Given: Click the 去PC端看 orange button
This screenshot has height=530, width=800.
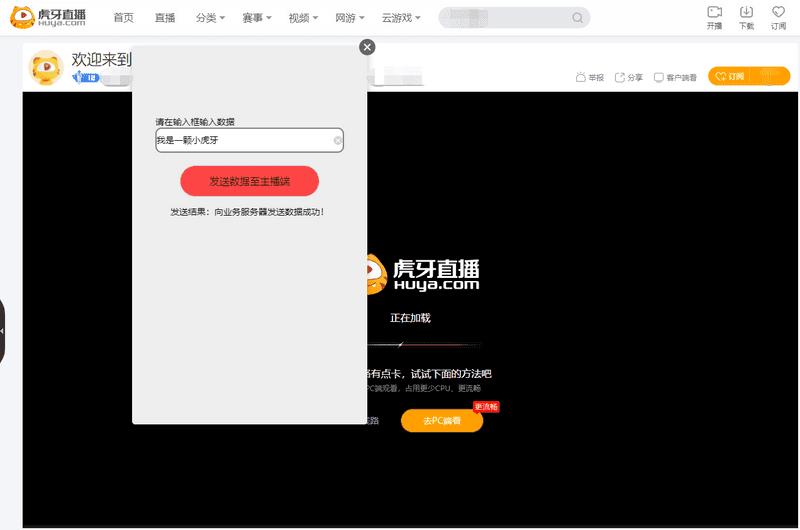Looking at the screenshot, I should tap(442, 421).
